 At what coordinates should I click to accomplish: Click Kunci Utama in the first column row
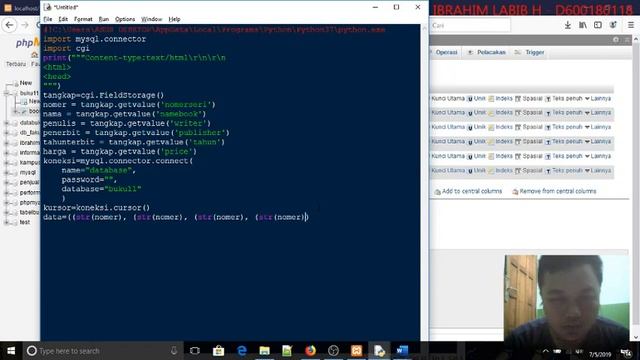pyautogui.click(x=448, y=98)
